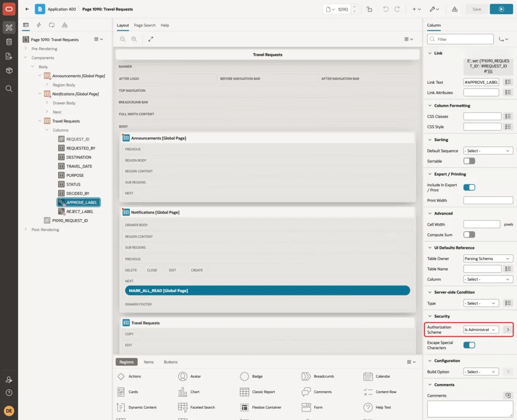Select the Rendering tab icon
This screenshot has width=517, height=420.
pos(26,25)
